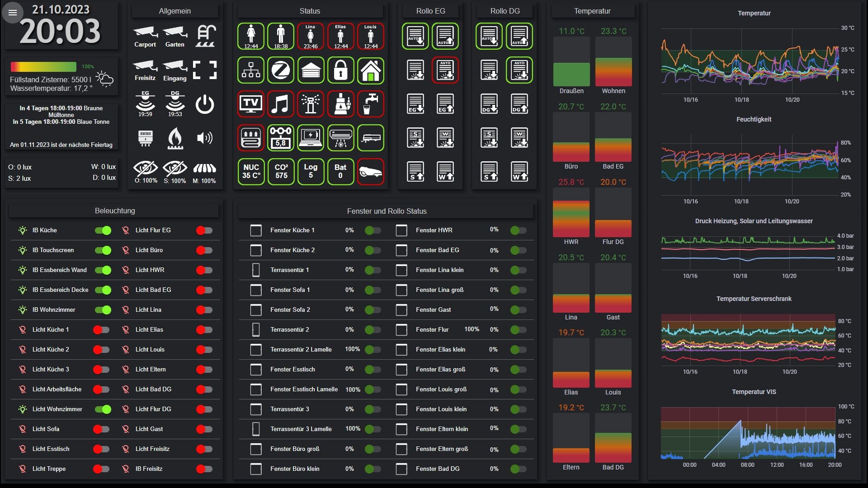The height and width of the screenshot is (488, 868).
Task: Click the Lina presence icon
Action: 311,36
